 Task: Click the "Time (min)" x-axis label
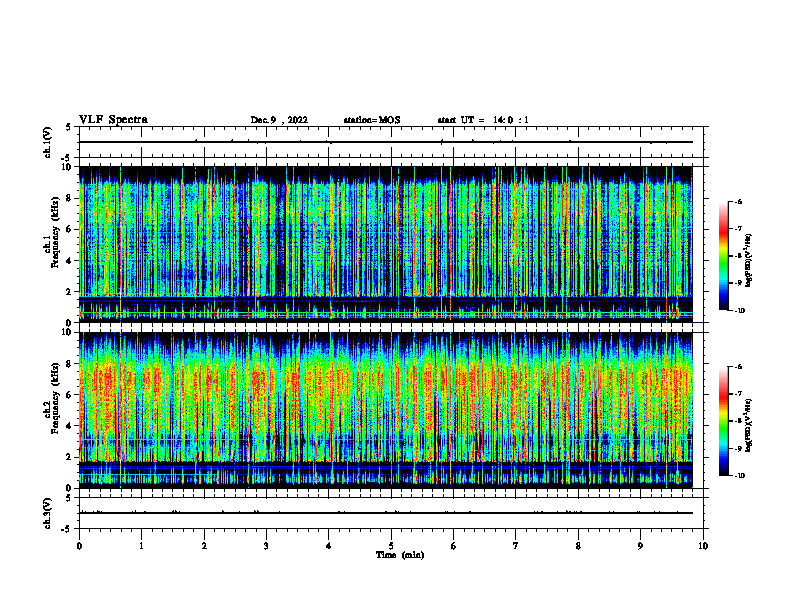point(400,555)
